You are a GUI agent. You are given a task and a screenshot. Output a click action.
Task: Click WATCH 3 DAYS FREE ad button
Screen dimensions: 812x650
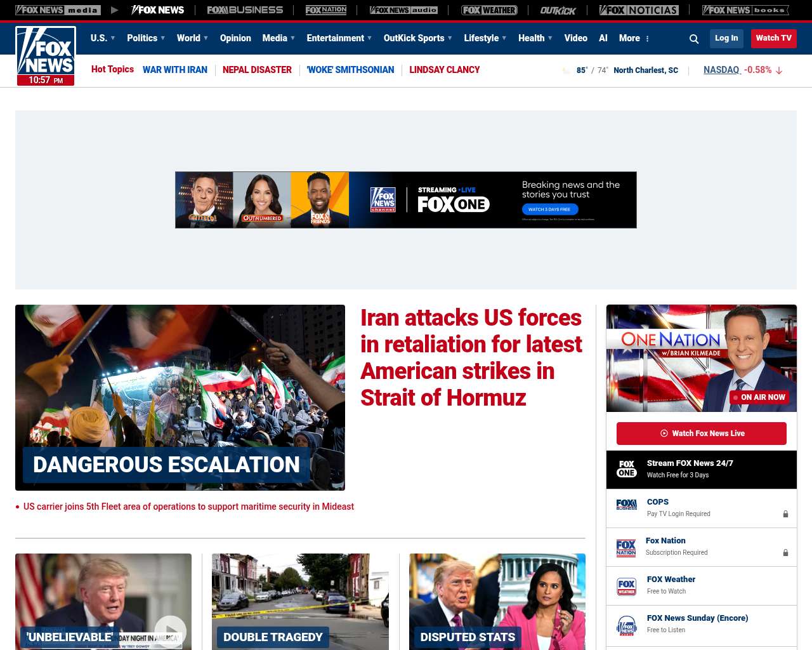(x=549, y=209)
